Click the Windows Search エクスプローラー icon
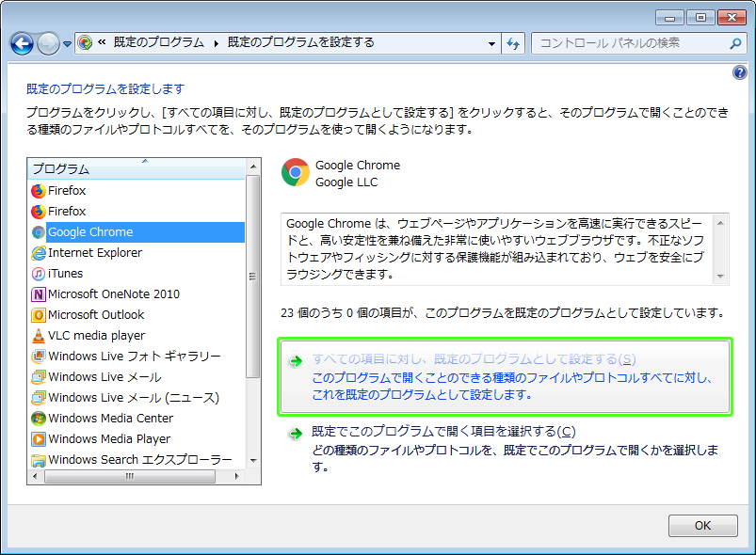 (x=38, y=460)
